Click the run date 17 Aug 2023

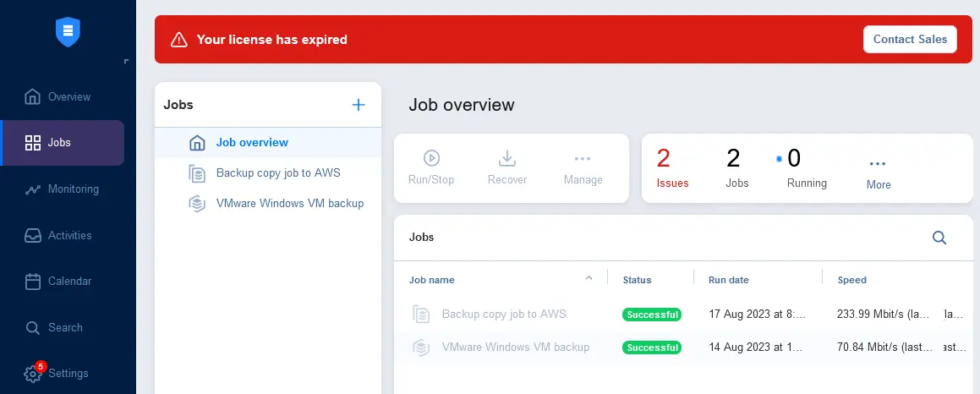(x=757, y=315)
